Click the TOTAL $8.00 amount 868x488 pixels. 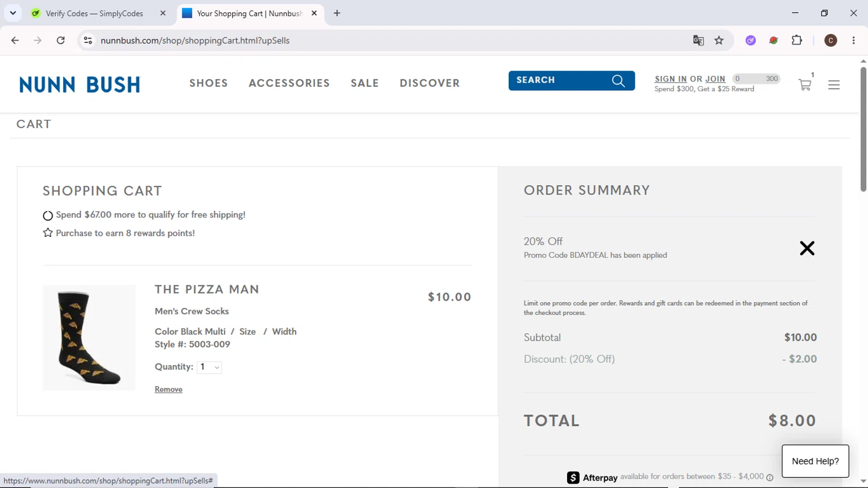[x=792, y=421]
